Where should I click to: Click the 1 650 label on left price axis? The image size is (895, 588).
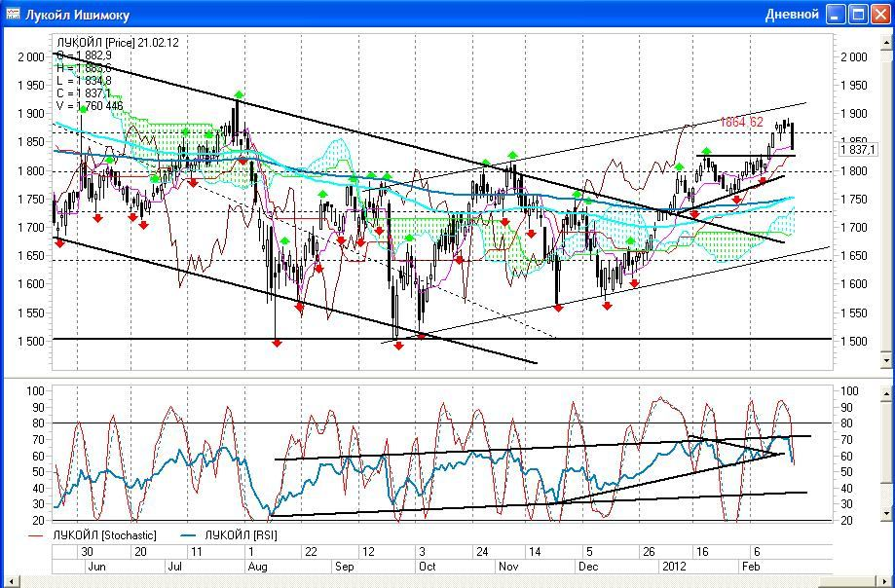click(31, 256)
